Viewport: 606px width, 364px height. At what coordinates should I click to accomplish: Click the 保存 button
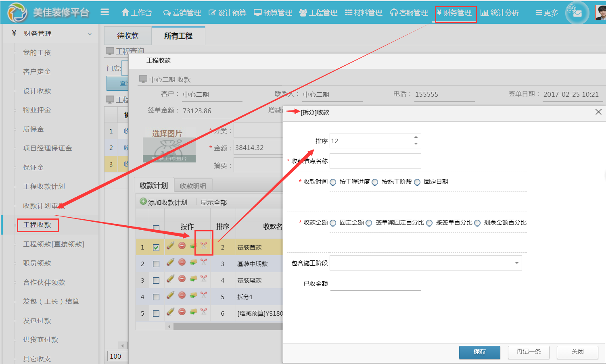pos(479,352)
